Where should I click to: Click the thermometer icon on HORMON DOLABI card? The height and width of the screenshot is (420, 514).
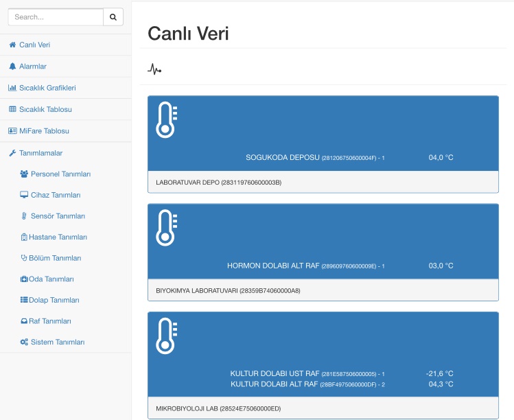click(167, 228)
